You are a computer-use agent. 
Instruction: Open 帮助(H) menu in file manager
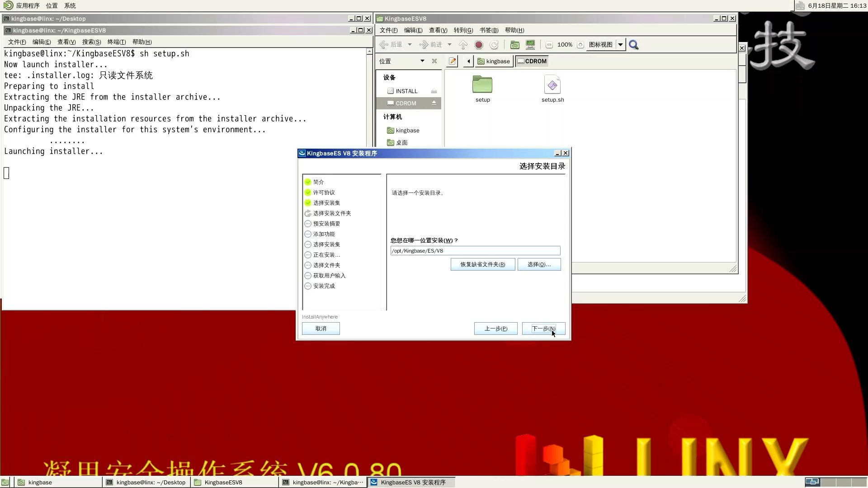tap(514, 30)
